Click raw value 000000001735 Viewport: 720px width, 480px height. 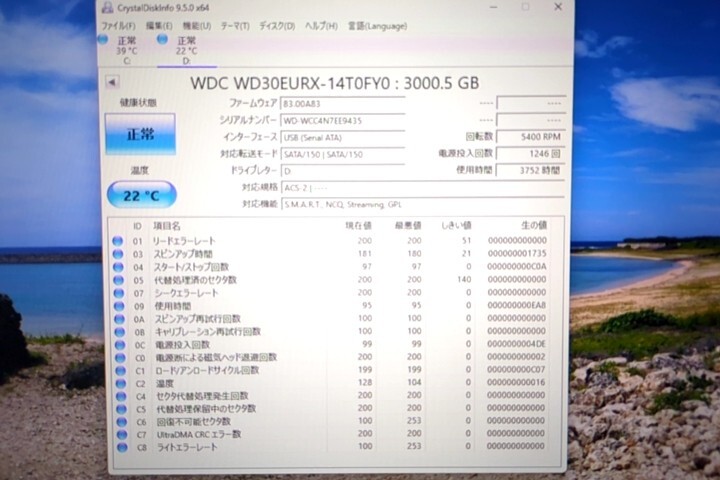click(x=517, y=253)
